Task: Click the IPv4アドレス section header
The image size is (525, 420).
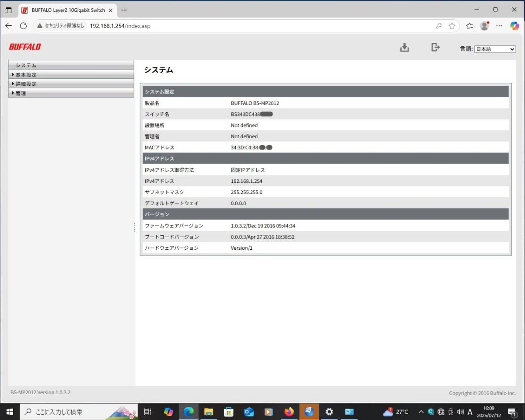Action: [326, 158]
